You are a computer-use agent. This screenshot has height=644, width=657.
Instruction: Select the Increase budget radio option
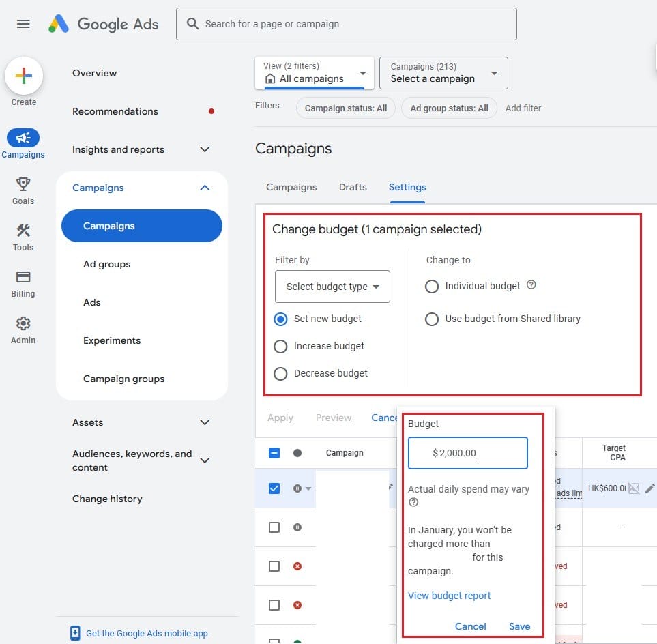tap(280, 346)
